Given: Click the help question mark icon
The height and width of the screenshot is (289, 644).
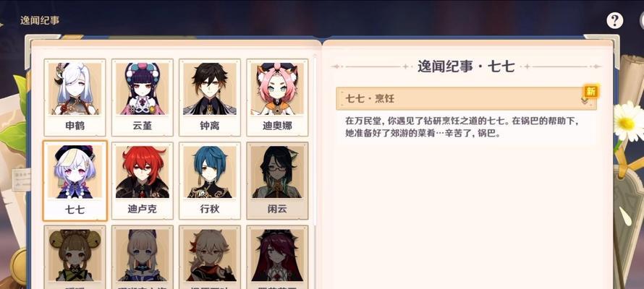Looking at the screenshot, I should (614, 20).
